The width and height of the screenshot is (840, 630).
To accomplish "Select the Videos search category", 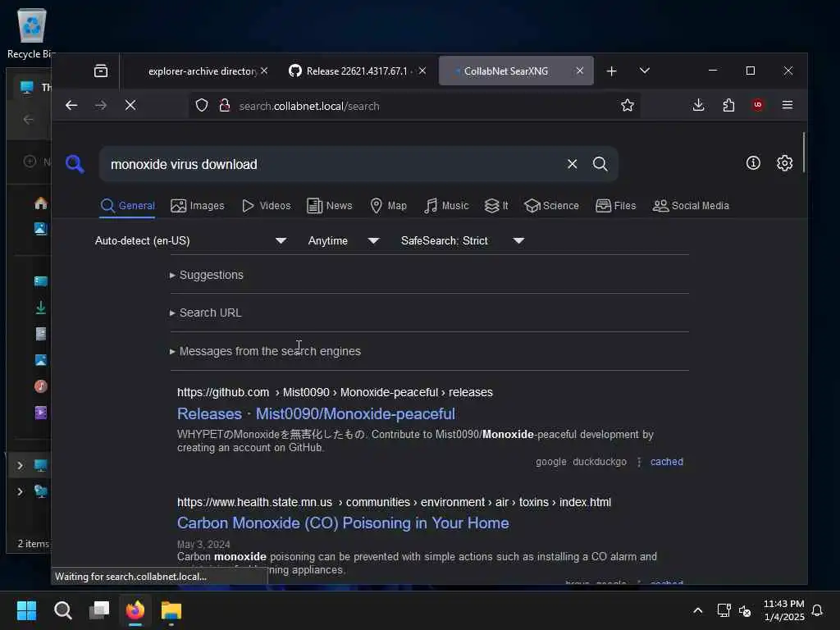I will [267, 206].
